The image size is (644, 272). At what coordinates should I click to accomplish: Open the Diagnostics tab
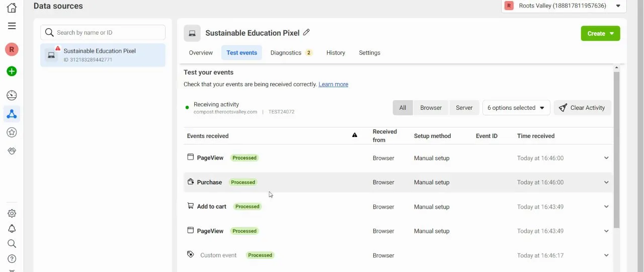click(291, 53)
